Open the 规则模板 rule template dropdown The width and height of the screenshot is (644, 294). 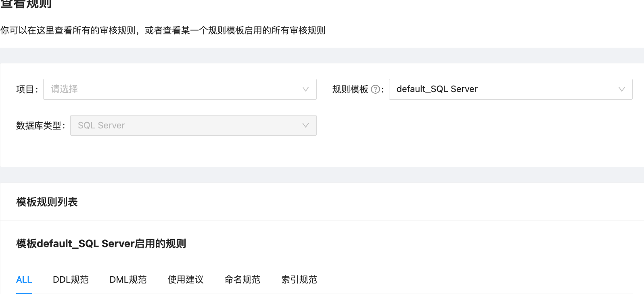point(510,89)
